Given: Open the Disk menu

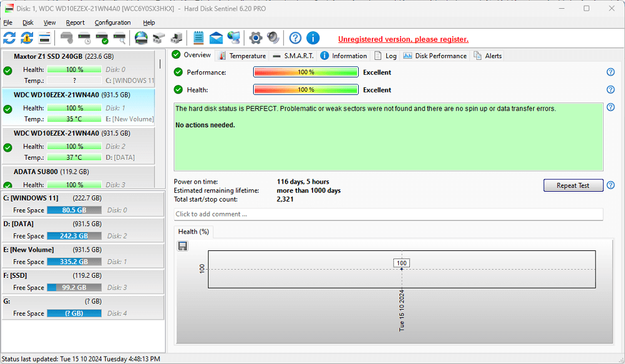Looking at the screenshot, I should 28,22.
